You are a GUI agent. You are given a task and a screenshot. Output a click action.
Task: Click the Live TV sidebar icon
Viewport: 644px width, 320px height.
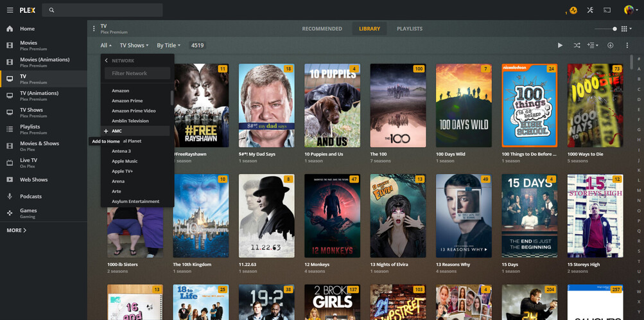[10, 163]
